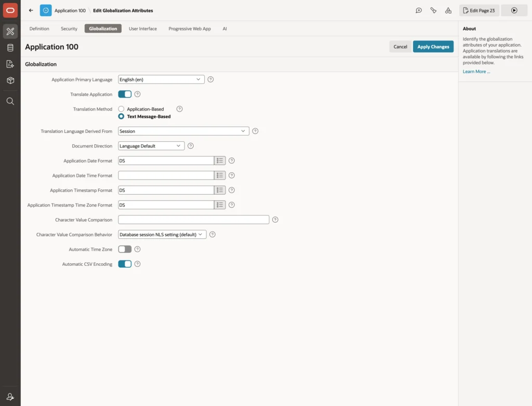Open Application Date Time Format pick list
Image resolution: width=532 pixels, height=406 pixels.
click(x=220, y=175)
